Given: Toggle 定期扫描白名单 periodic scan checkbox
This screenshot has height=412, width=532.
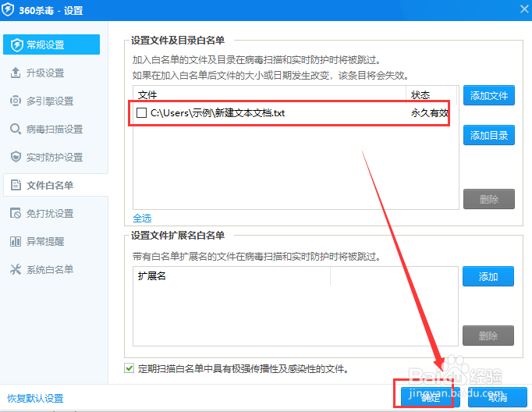Looking at the screenshot, I should (129, 368).
